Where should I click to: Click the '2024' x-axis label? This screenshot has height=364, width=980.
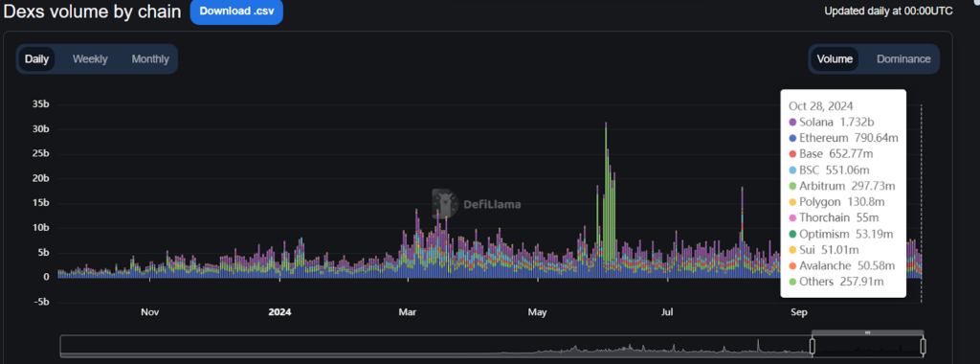[x=279, y=311]
